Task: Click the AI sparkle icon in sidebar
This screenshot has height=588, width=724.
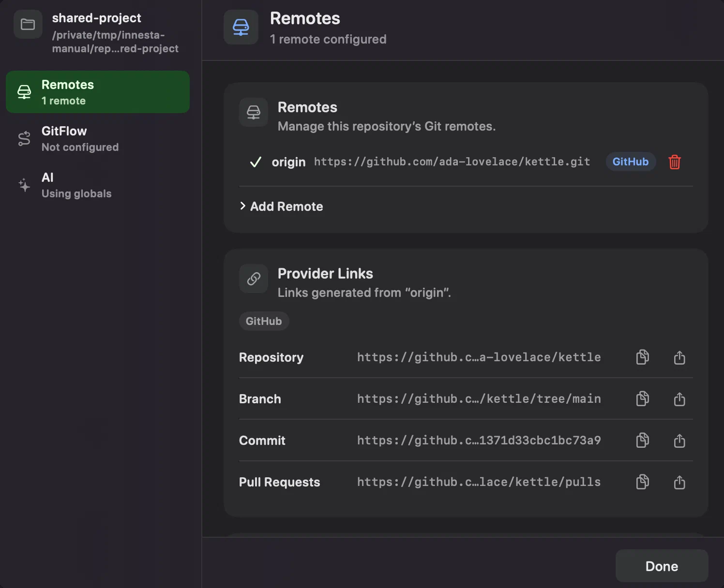Action: click(24, 185)
